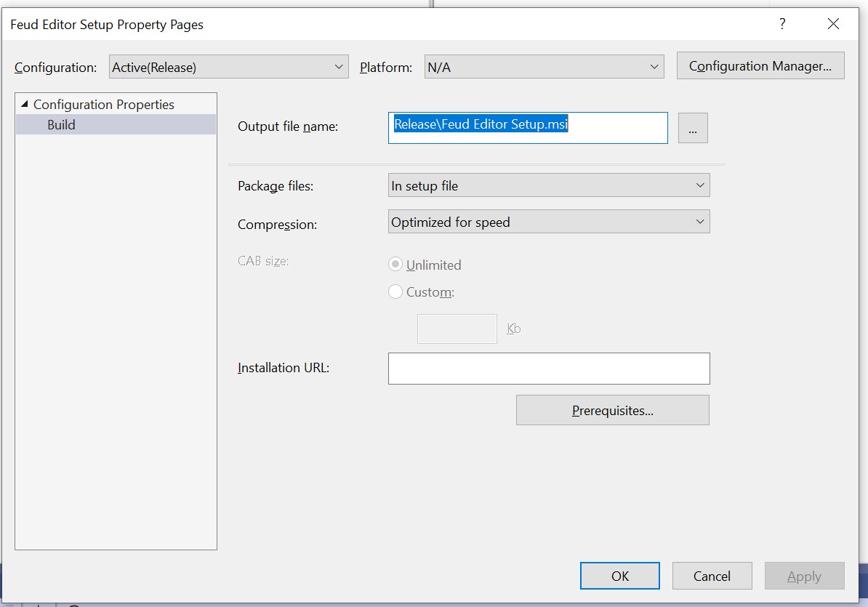Click the browse ellipsis button for output file

(x=693, y=128)
